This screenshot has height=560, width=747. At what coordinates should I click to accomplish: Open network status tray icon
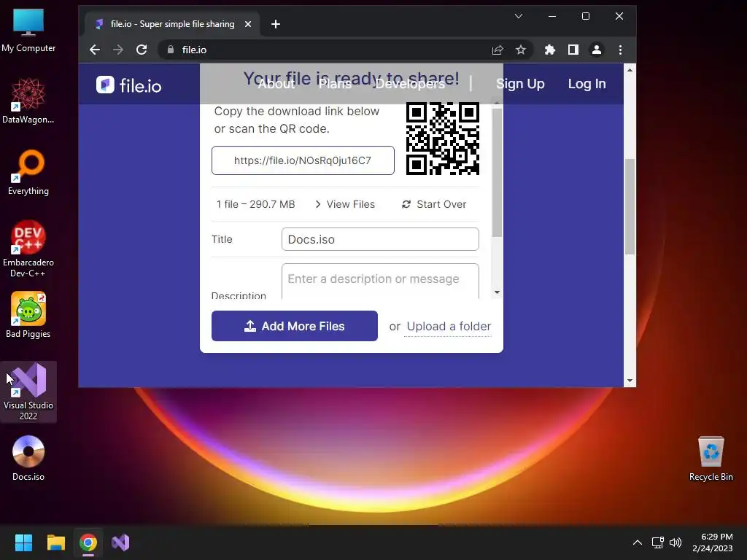tap(657, 542)
